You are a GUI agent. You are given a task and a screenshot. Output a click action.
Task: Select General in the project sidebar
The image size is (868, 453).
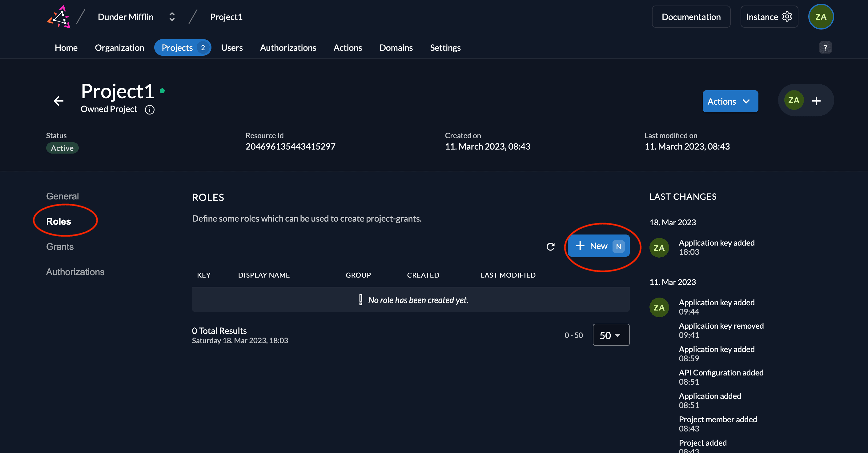click(x=62, y=196)
